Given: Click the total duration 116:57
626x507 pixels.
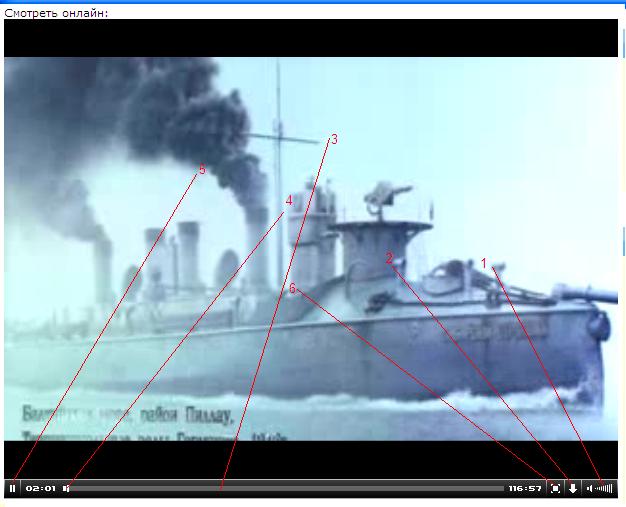Looking at the screenshot, I should tap(525, 488).
